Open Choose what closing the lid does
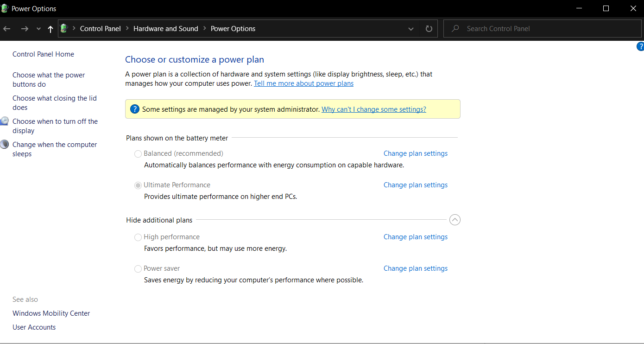Viewport: 644px width, 344px height. point(55,103)
